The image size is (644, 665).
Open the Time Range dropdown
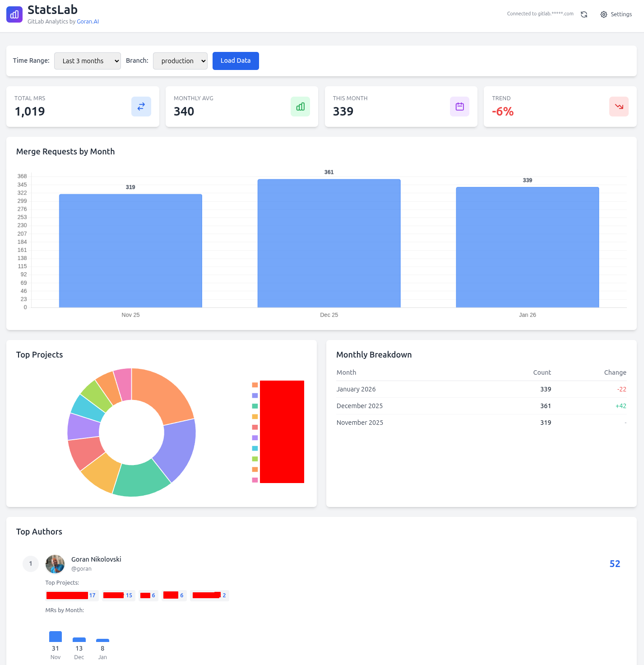(x=87, y=60)
